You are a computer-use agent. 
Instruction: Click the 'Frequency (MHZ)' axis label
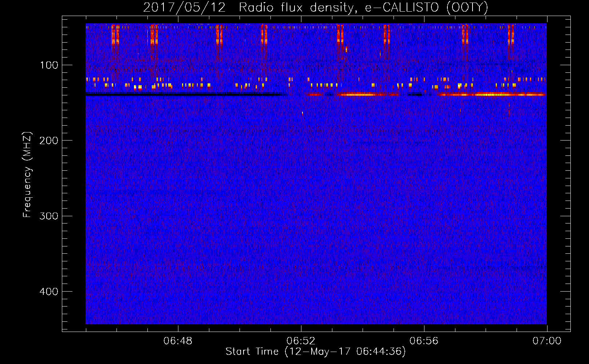(x=27, y=175)
